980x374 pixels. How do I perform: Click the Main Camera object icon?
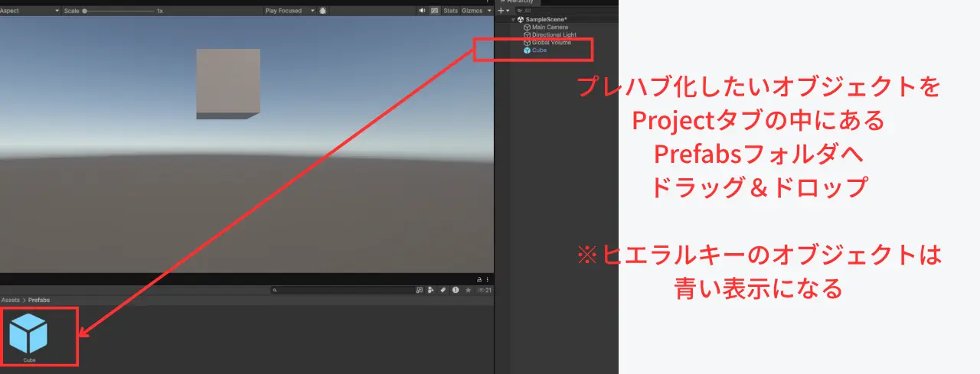click(527, 27)
